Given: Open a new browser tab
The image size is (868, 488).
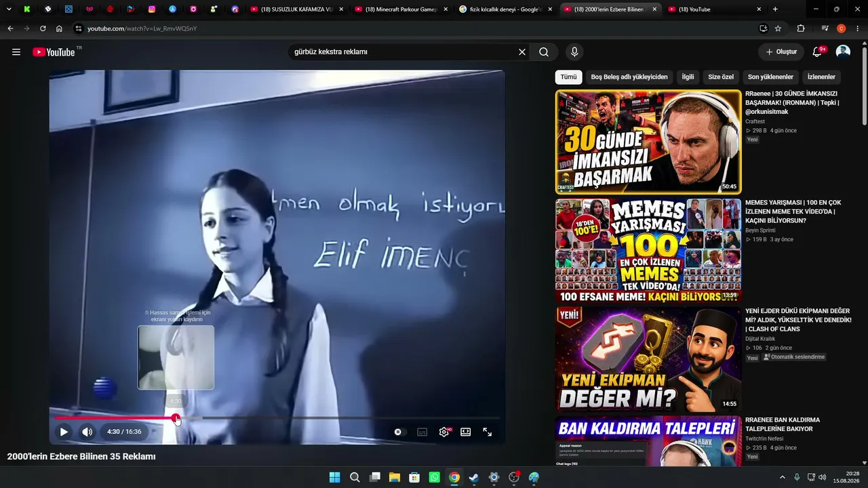Looking at the screenshot, I should click(775, 9).
